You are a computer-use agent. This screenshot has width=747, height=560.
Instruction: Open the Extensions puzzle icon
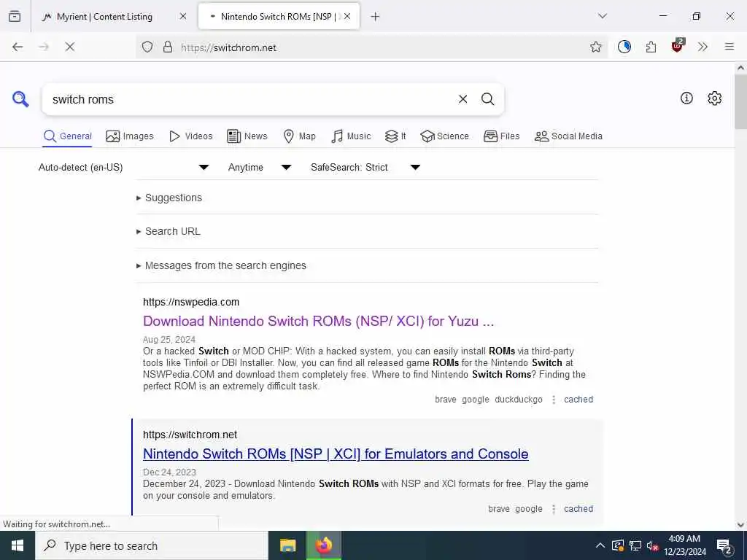[x=651, y=47]
